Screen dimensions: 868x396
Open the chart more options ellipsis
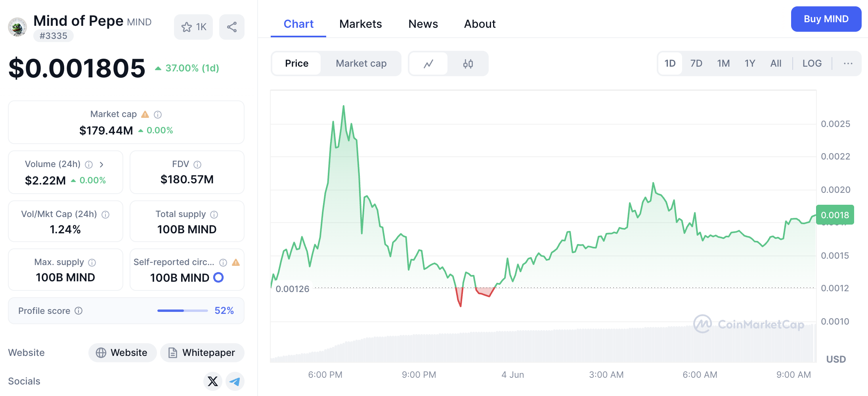[848, 63]
